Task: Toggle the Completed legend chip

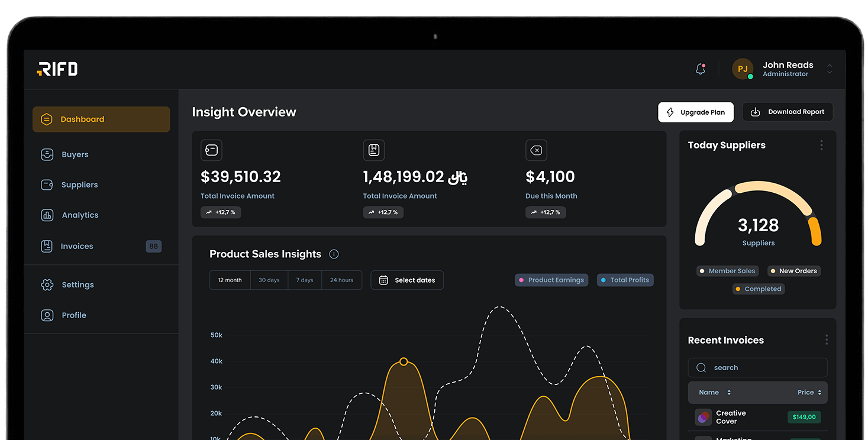Action: pos(759,289)
